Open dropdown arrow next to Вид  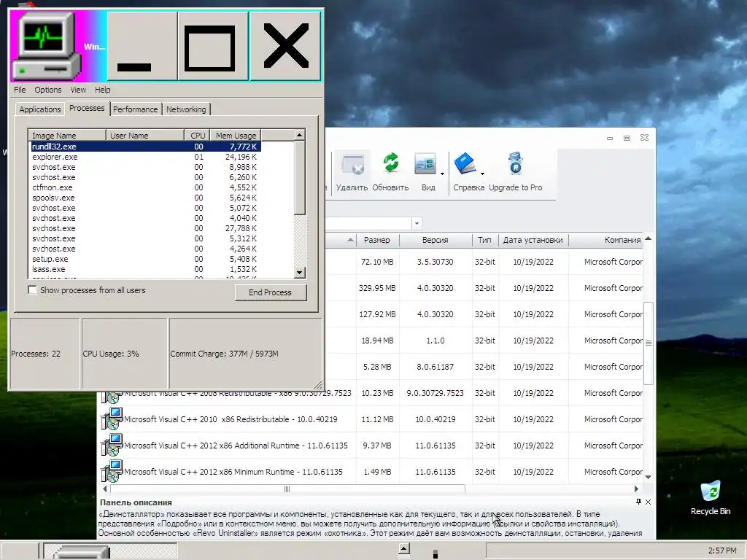coord(442,174)
